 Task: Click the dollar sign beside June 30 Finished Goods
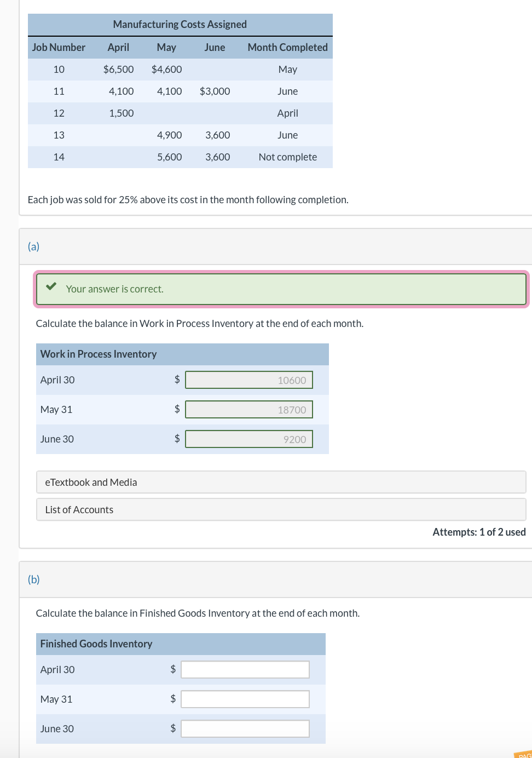(x=172, y=728)
